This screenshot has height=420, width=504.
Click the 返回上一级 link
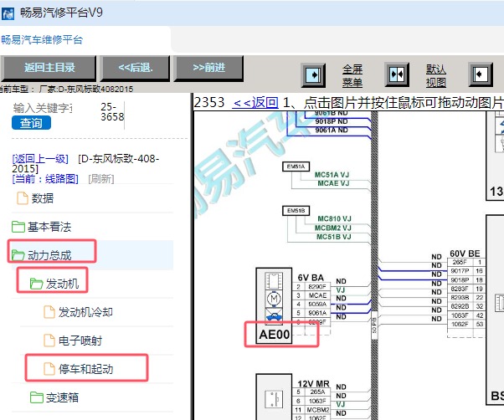pos(40,159)
